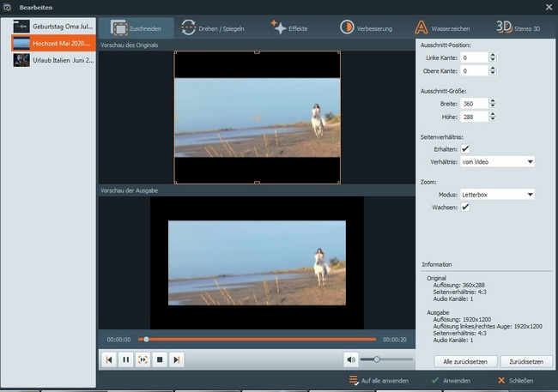558x392 pixels.
Task: Open the Zoom Modus Letterbox dropdown
Action: coord(497,195)
